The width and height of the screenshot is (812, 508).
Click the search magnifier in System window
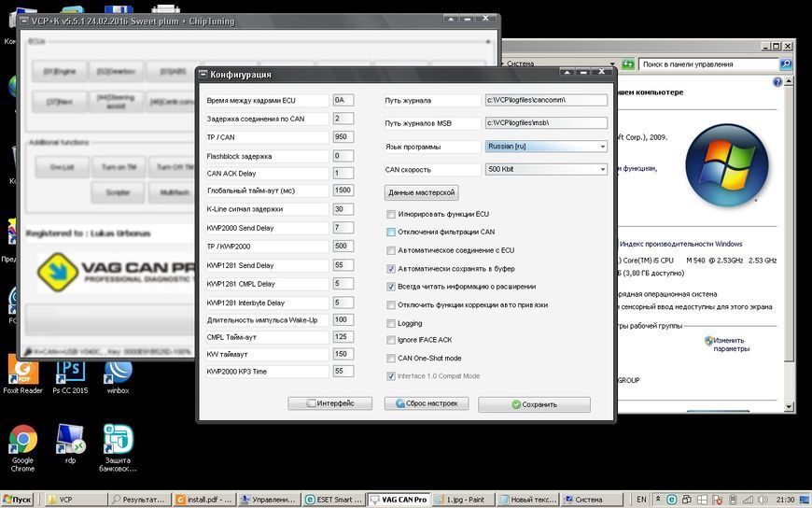tap(786, 64)
